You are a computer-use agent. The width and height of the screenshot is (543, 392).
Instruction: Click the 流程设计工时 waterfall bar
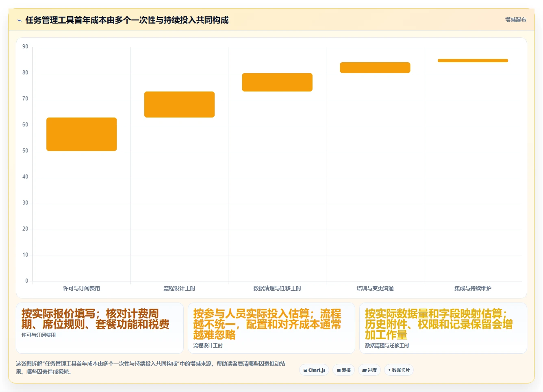click(x=179, y=105)
